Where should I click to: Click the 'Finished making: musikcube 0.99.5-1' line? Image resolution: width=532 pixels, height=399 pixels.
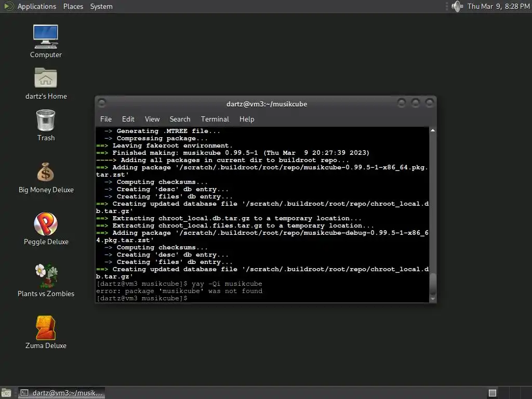coord(233,153)
